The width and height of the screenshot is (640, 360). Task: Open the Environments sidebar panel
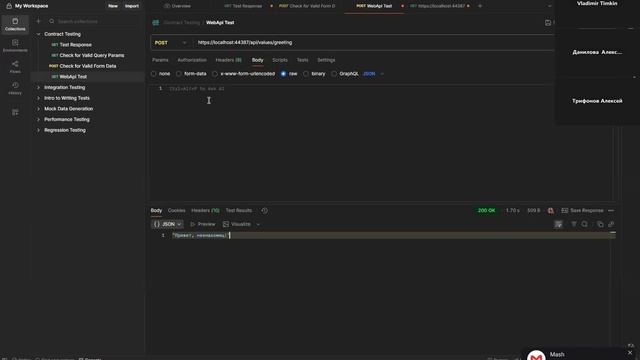[15, 46]
